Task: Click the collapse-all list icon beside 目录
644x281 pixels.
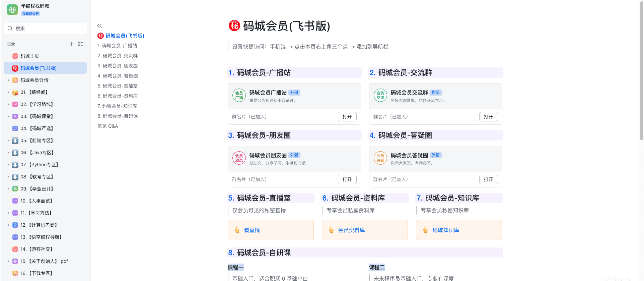Action: (81, 44)
